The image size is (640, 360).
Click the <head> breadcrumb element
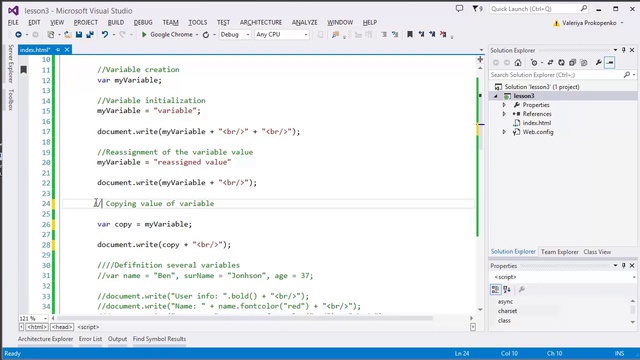[x=62, y=327]
